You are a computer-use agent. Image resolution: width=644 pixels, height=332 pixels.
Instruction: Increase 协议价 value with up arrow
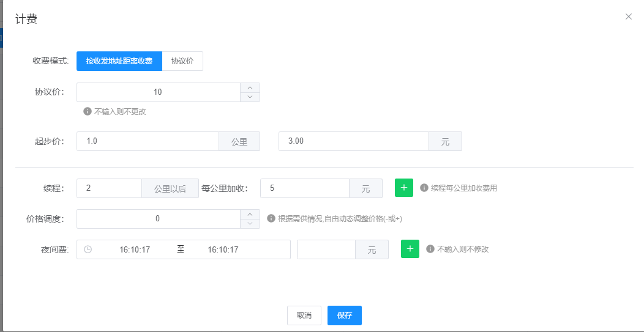[x=250, y=87]
